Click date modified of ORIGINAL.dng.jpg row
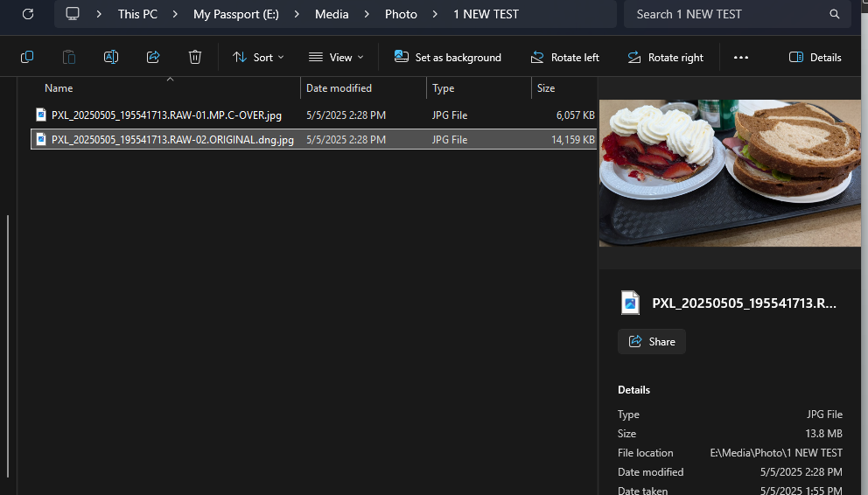Image resolution: width=868 pixels, height=495 pixels. coord(346,139)
